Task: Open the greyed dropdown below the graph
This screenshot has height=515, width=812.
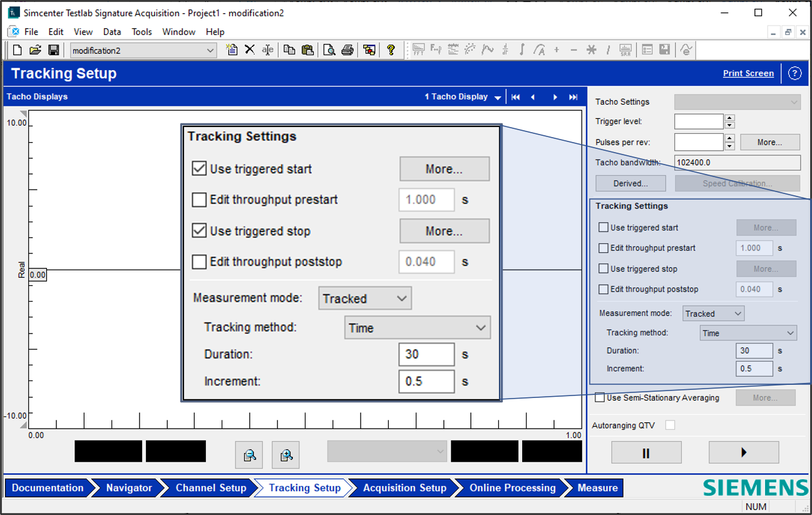Action: (387, 451)
